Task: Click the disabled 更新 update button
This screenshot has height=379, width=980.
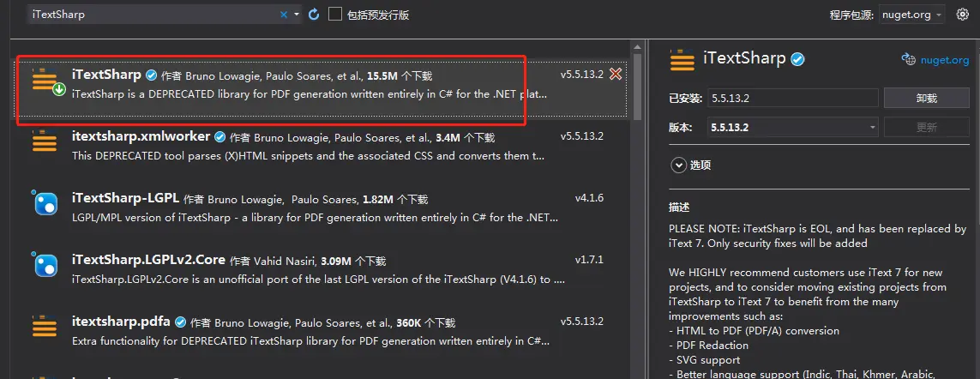Action: 926,128
